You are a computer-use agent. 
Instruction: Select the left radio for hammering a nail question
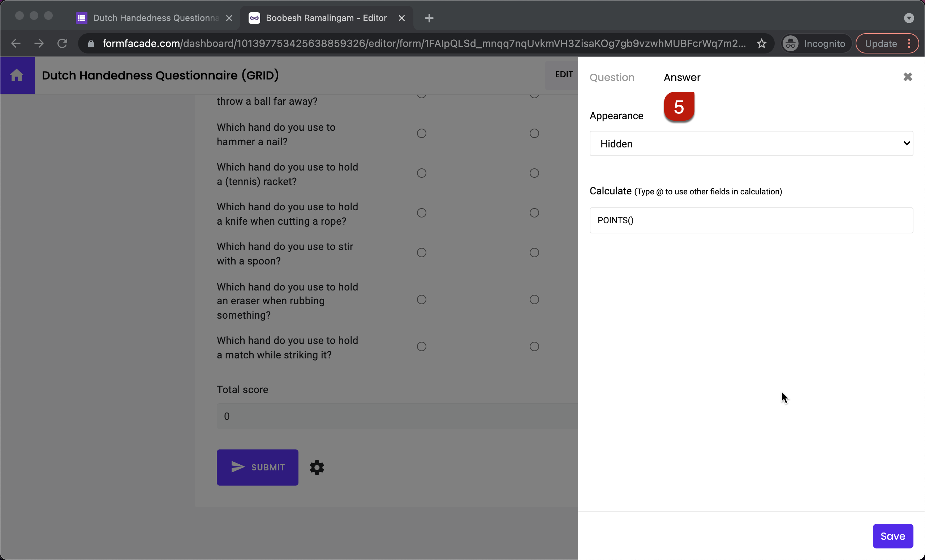421,133
